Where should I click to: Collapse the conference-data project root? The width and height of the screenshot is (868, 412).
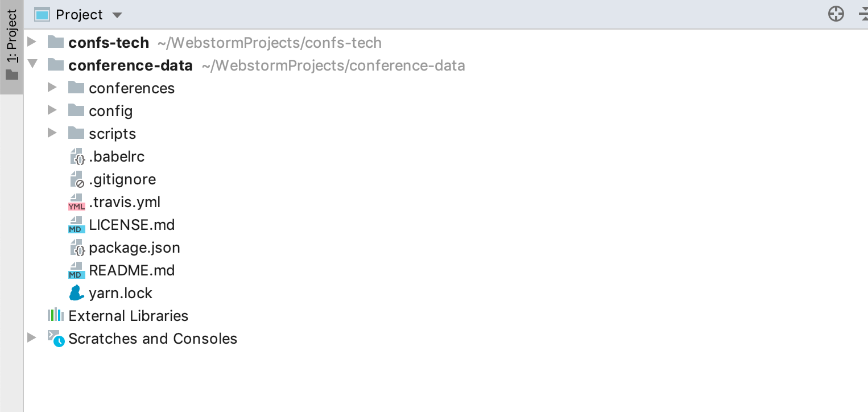[x=32, y=64]
